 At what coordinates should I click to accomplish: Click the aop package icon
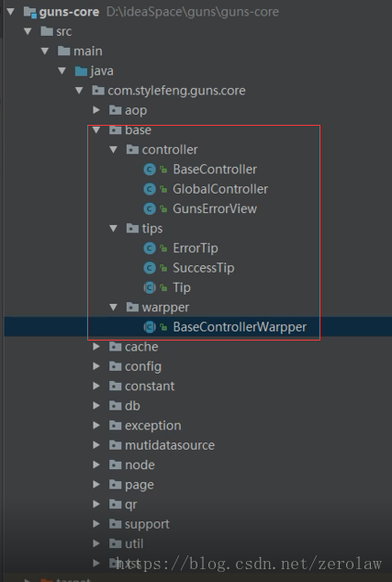115,110
